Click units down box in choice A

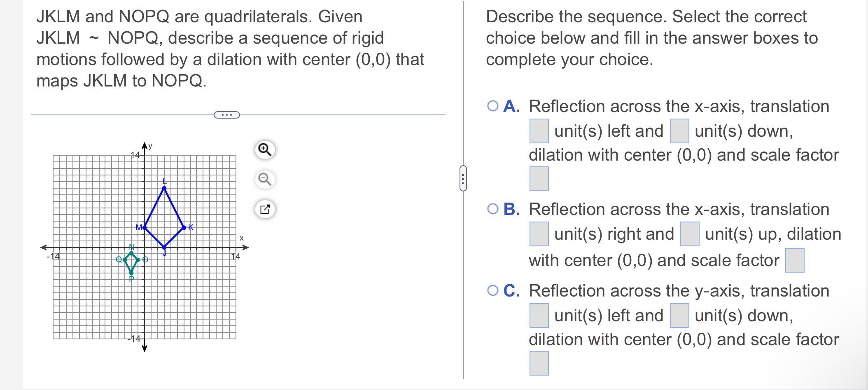[679, 131]
